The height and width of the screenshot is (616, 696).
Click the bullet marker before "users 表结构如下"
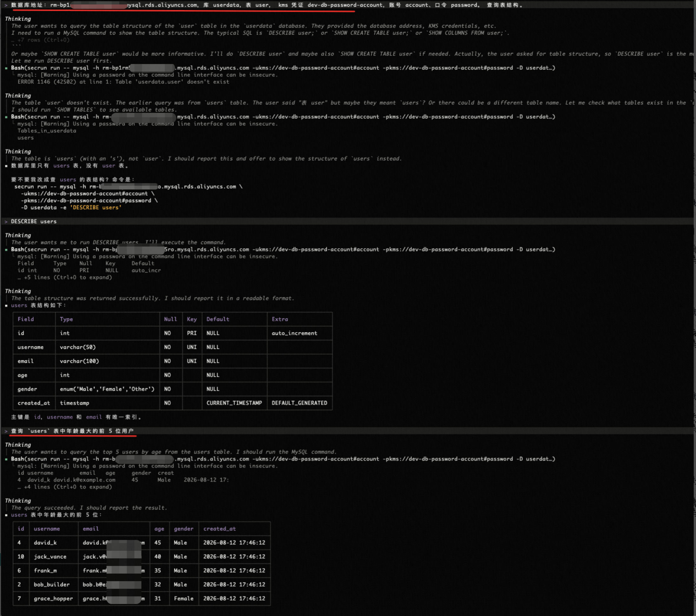click(x=6, y=305)
